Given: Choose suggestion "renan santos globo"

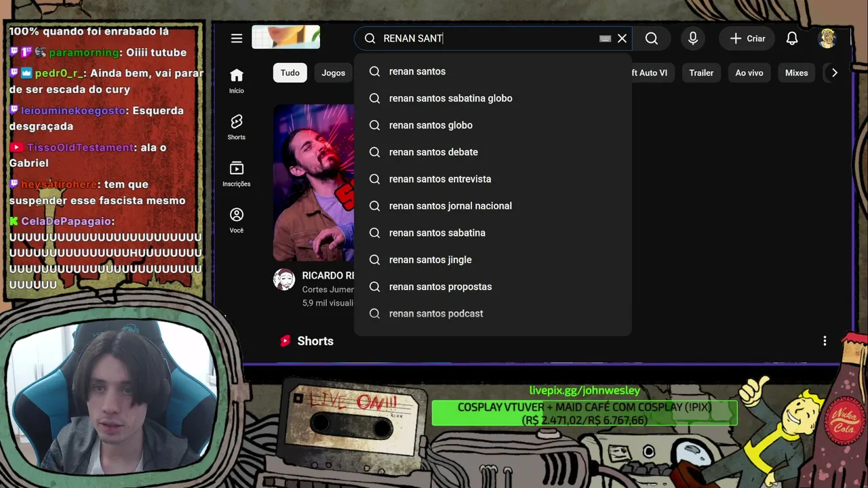Looking at the screenshot, I should click(493, 125).
